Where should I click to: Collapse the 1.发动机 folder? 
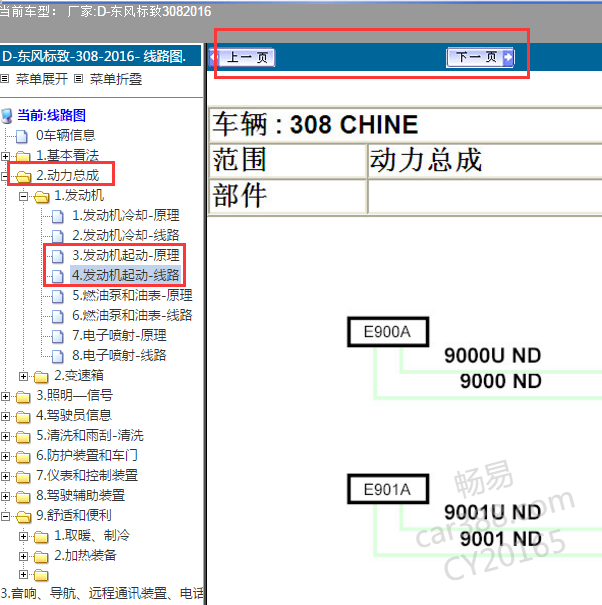[24, 196]
